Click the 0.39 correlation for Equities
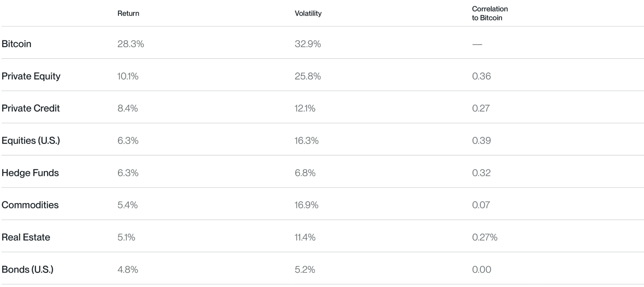The height and width of the screenshot is (287, 644). coord(481,141)
